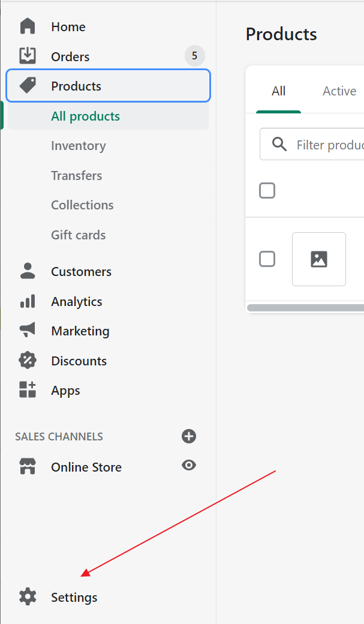Check the first product row checkbox

pos(267,259)
